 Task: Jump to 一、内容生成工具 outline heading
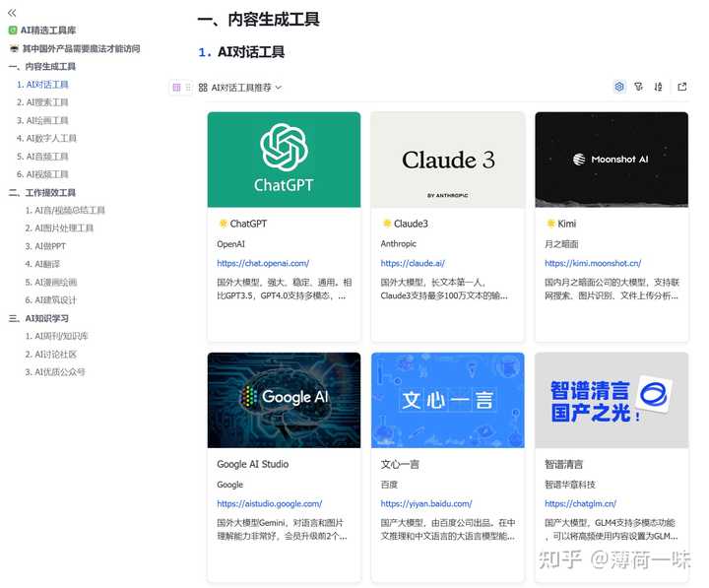pyautogui.click(x=42, y=67)
